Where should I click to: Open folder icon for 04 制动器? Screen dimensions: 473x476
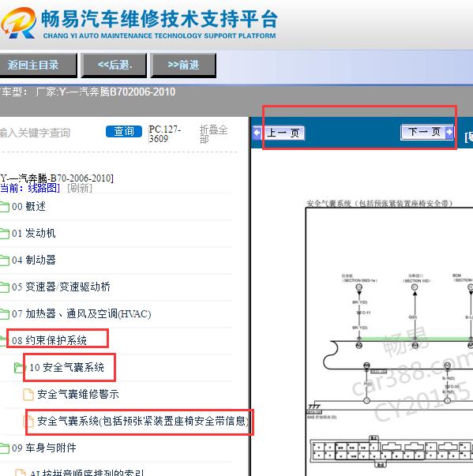click(4, 260)
